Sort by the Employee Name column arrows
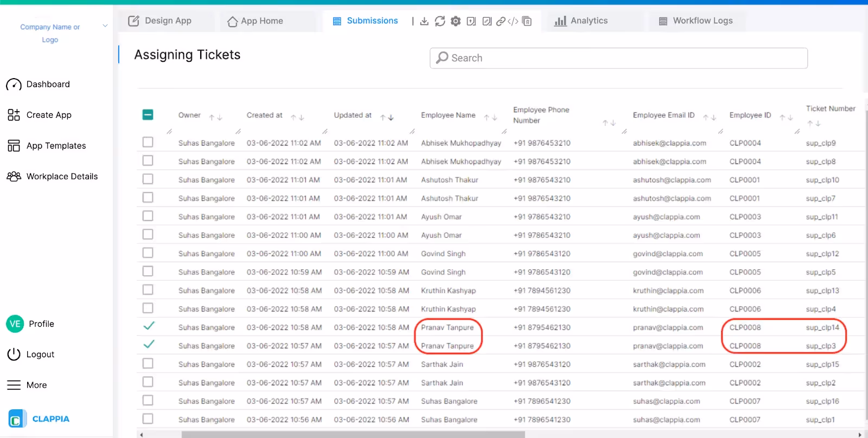 pyautogui.click(x=490, y=117)
